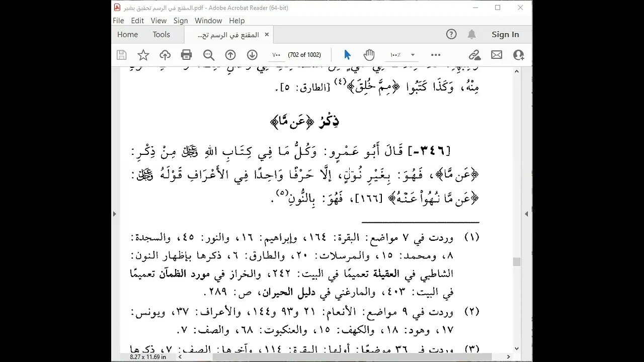Click the vertical scrollbar up arrow
The image size is (644, 362).
517,71
